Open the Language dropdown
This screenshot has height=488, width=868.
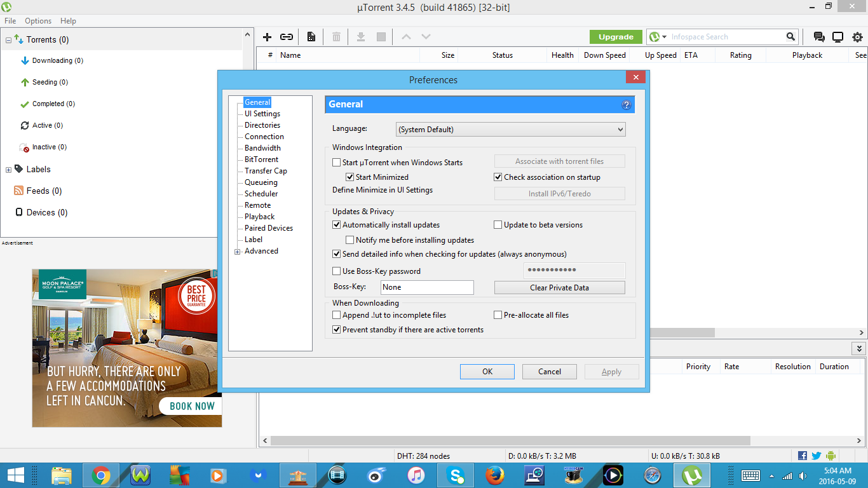[510, 130]
